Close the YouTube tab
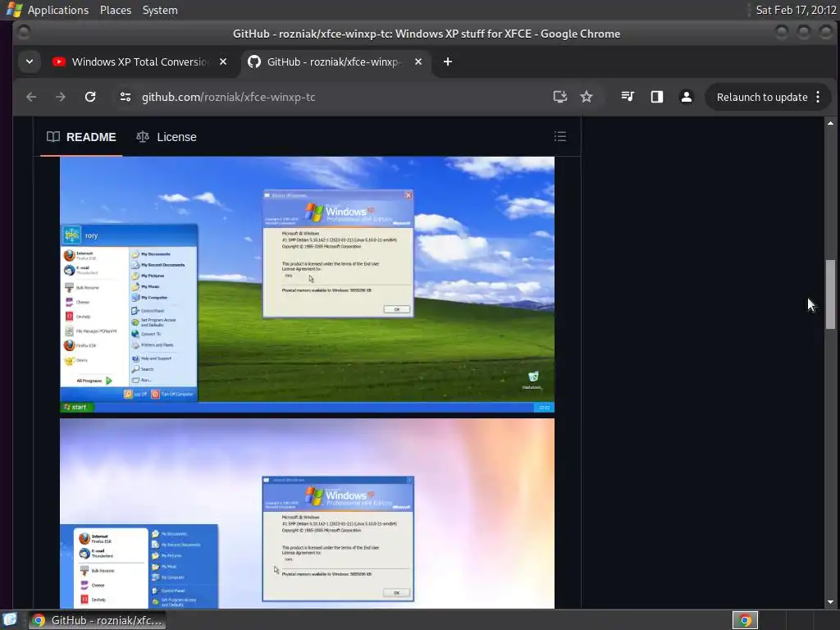 point(223,62)
